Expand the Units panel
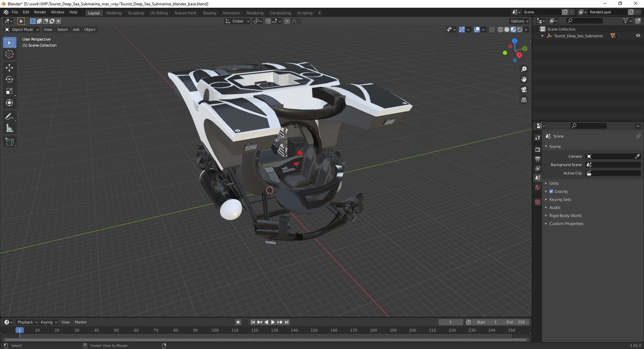 tap(554, 183)
